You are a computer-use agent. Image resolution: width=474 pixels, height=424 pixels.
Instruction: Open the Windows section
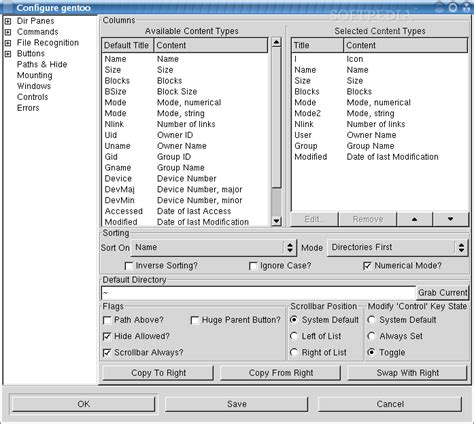(34, 86)
